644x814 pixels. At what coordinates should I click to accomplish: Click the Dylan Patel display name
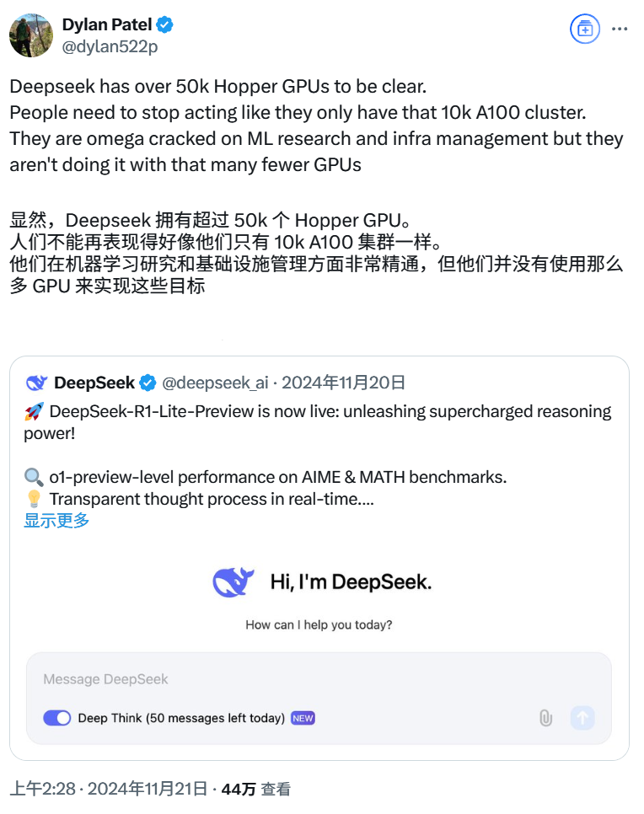(107, 24)
